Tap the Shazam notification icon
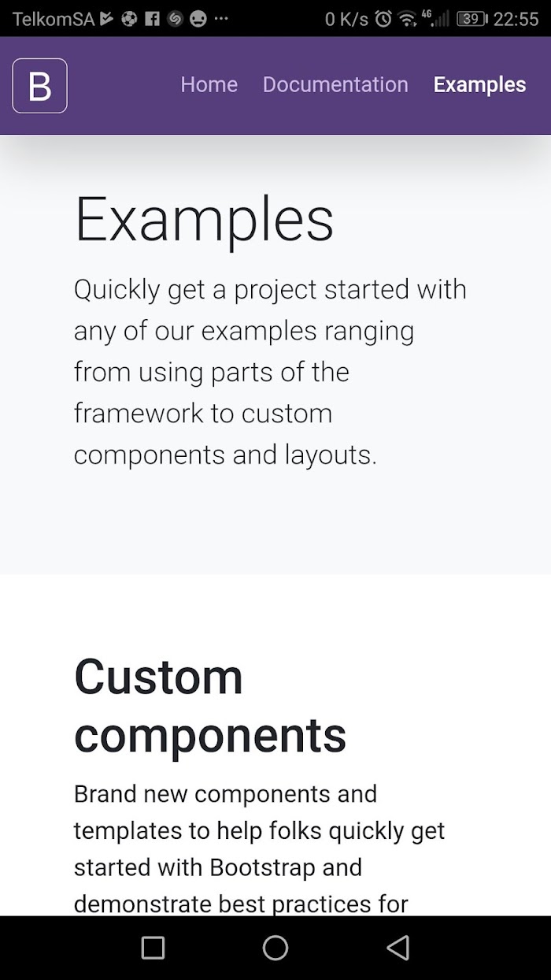This screenshot has width=551, height=980. click(176, 19)
